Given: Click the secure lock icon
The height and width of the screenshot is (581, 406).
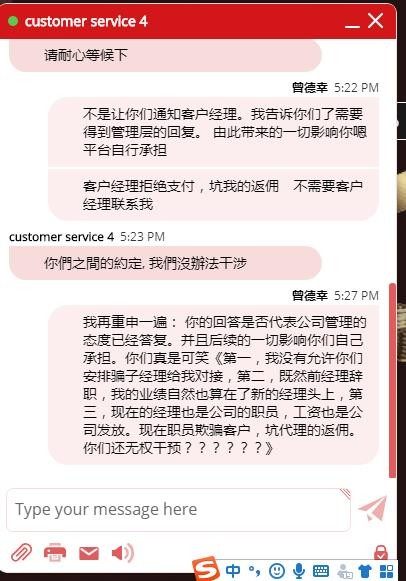Looking at the screenshot, I should click(380, 552).
